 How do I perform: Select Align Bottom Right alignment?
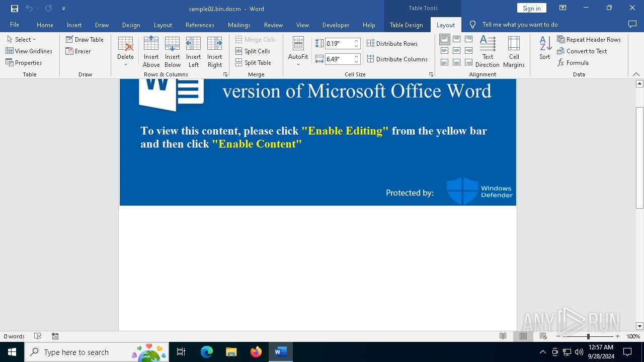[x=468, y=62]
